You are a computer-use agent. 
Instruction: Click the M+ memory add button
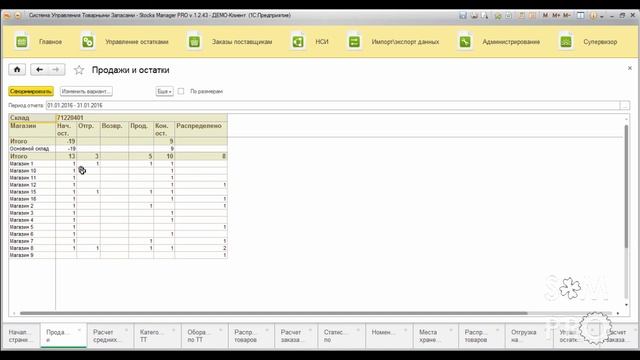pos(556,16)
